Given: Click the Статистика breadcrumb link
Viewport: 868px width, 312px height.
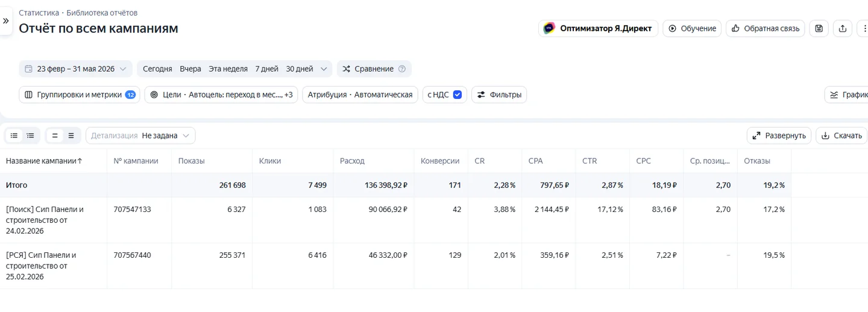Looking at the screenshot, I should pos(39,13).
